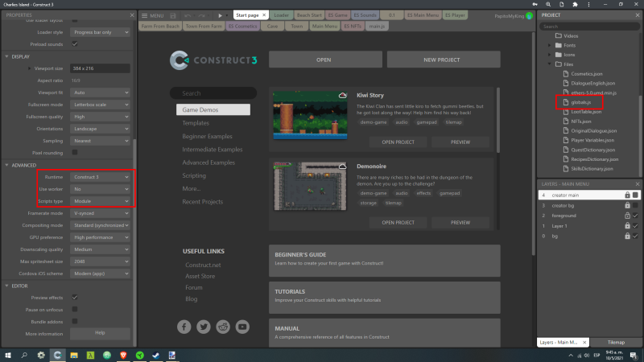Toggle Bundle addons checkbox
This screenshot has height=362, width=644.
tap(75, 321)
